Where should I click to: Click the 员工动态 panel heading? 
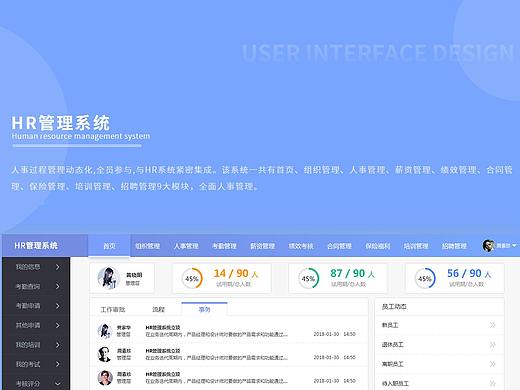[394, 307]
